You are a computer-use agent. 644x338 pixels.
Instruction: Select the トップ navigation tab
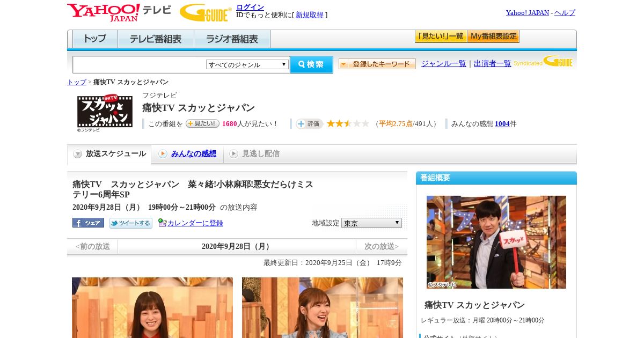(95, 39)
